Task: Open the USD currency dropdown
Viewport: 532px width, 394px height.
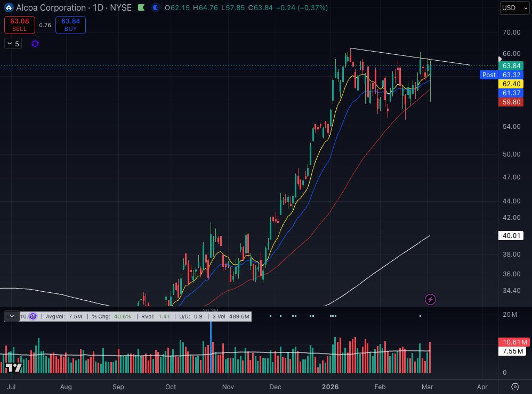Action: pyautogui.click(x=514, y=8)
